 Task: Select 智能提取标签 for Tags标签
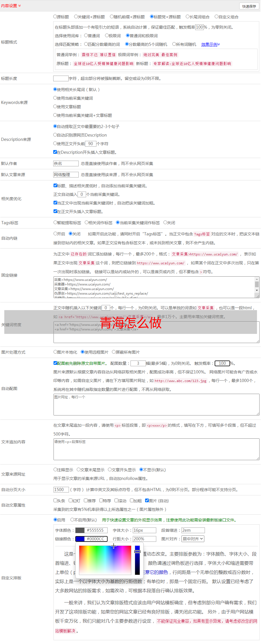tap(55, 222)
